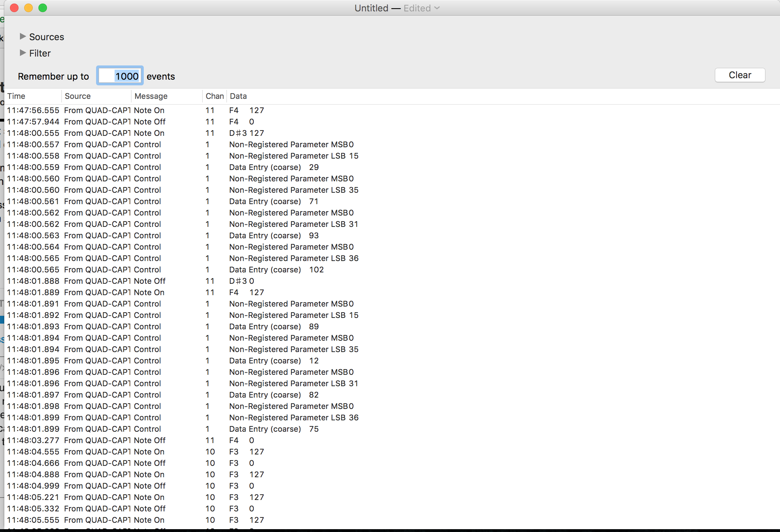Image resolution: width=780 pixels, height=532 pixels.
Task: Select Note On row at 11:48:05.555
Action: pos(392,520)
